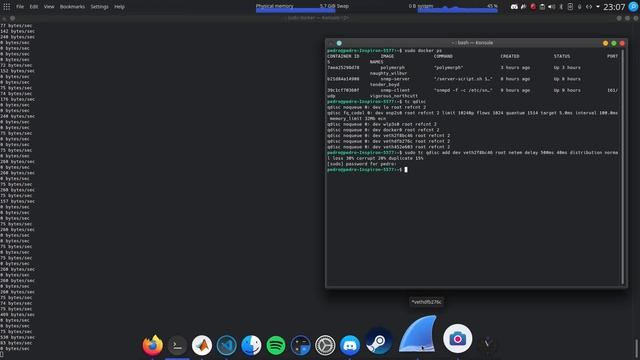Open the network connections tray icon

pyautogui.click(x=589, y=7)
